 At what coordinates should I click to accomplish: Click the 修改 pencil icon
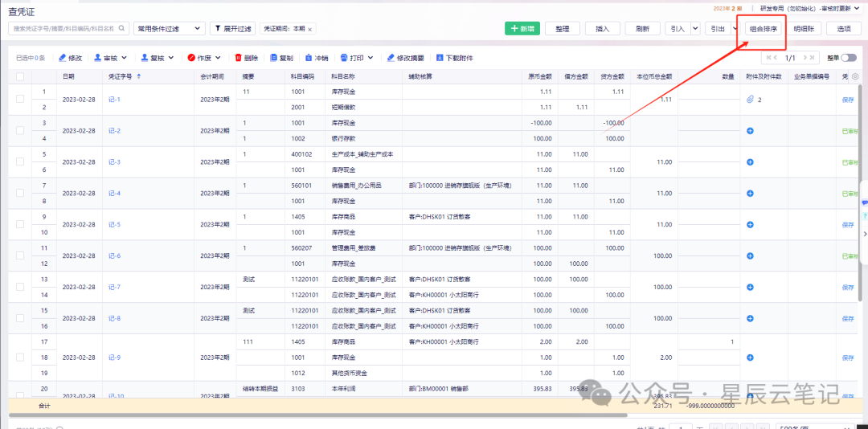tap(63, 58)
